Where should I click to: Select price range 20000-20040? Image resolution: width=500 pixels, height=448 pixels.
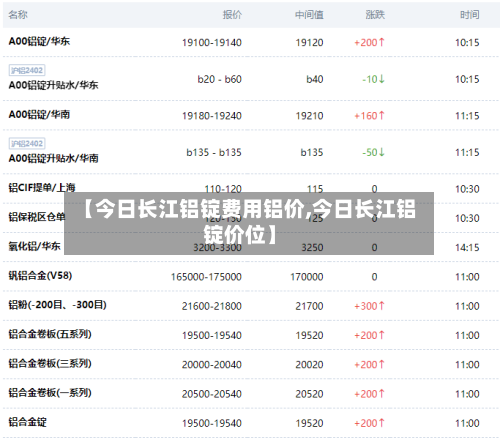point(212,365)
